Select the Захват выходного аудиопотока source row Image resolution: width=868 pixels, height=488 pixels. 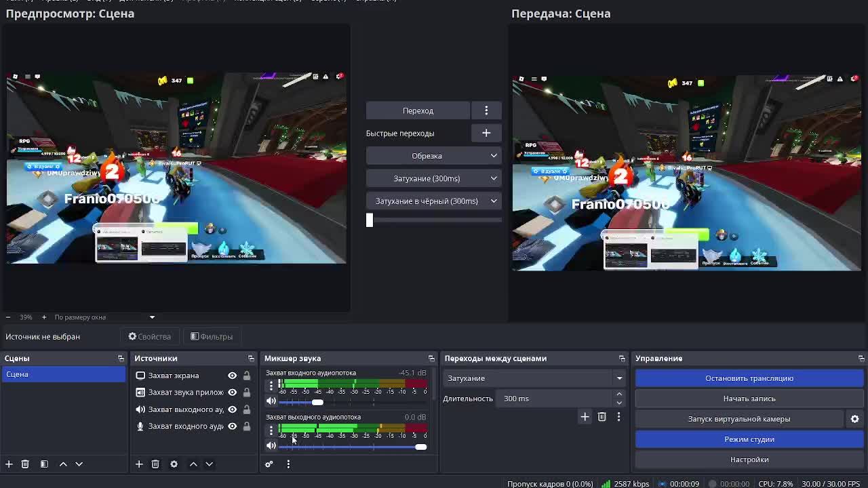[x=193, y=409]
